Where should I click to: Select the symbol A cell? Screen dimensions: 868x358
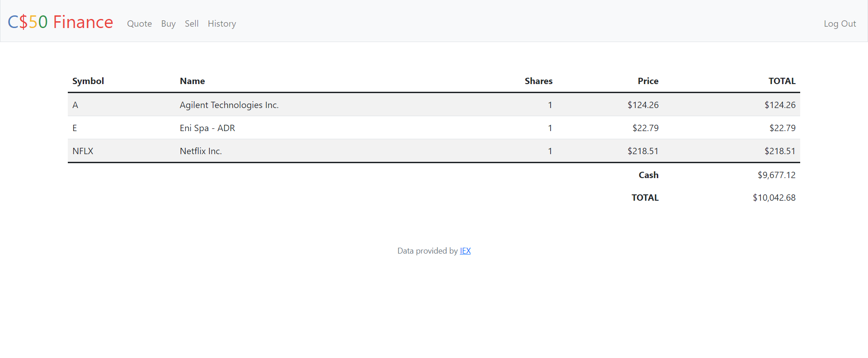pyautogui.click(x=75, y=105)
